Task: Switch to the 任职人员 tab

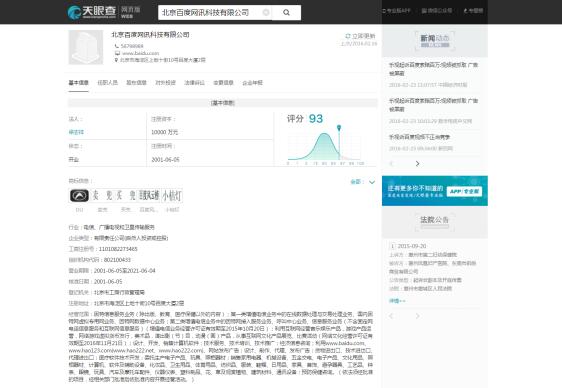Action: coord(108,83)
